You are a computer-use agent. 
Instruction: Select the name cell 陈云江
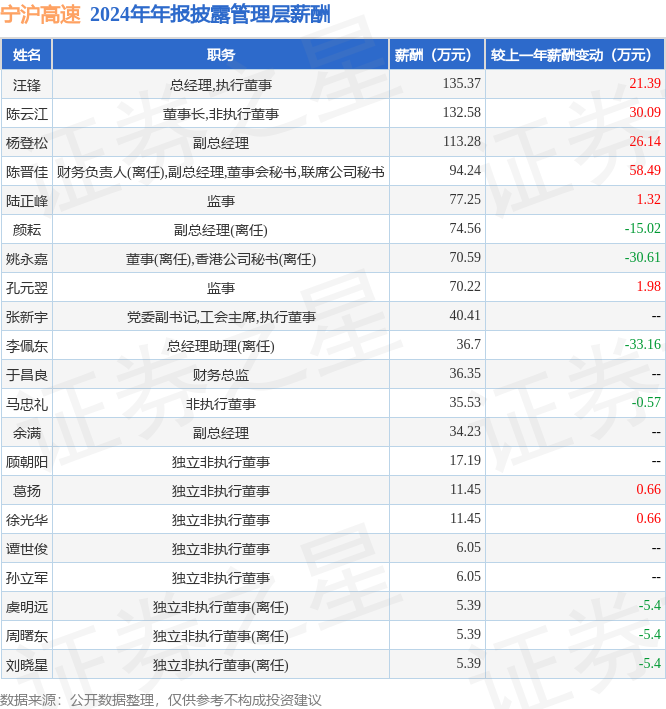coord(27,113)
